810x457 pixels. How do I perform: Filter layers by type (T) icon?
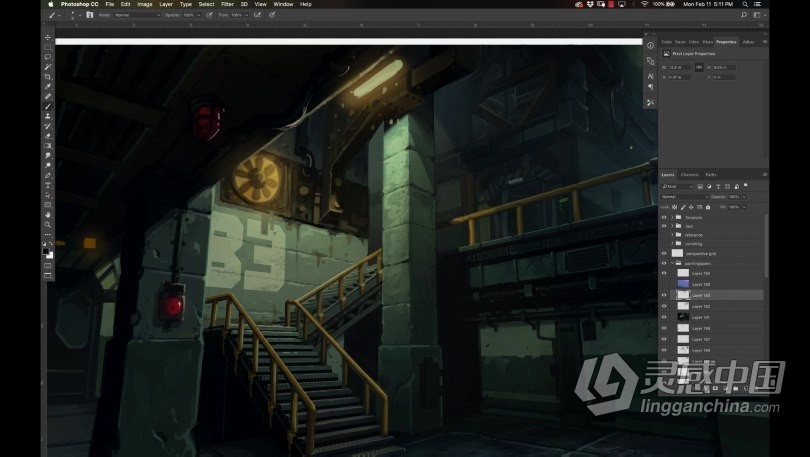tap(718, 186)
